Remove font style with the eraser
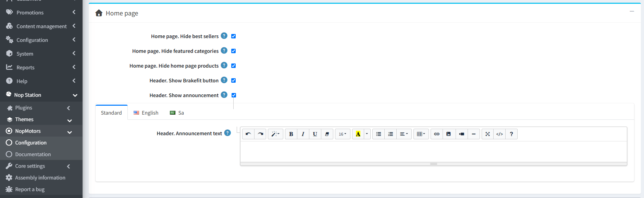 [327, 134]
